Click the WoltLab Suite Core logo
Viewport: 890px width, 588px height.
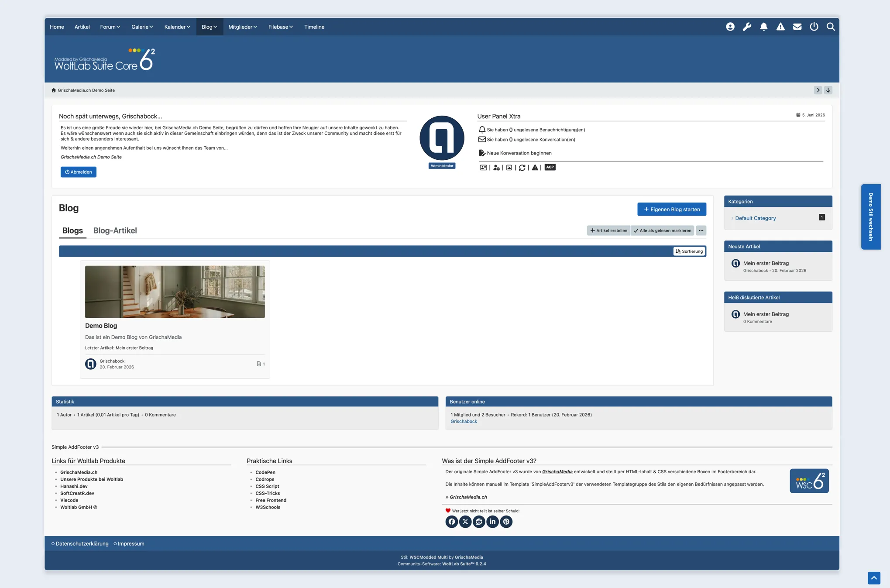(x=104, y=59)
